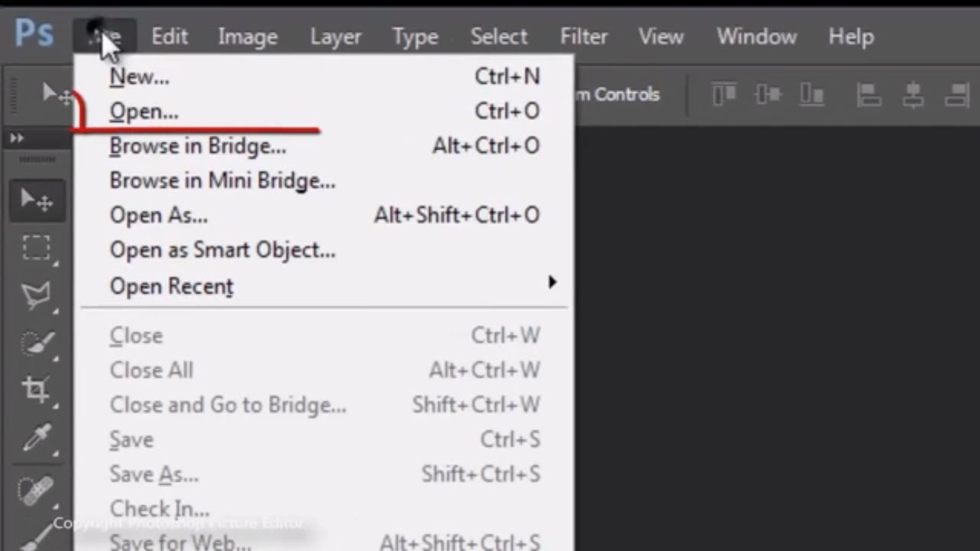Select Open as Smart Object... entry

point(222,250)
